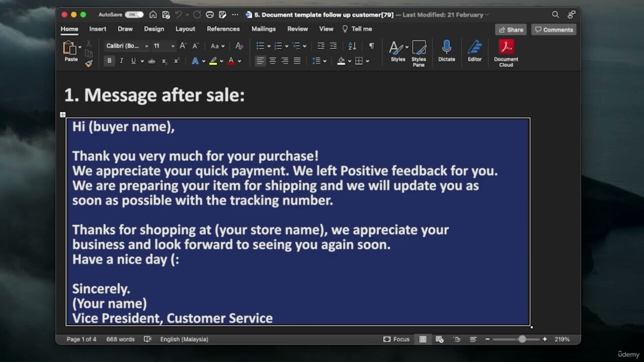Open the References tab
The height and width of the screenshot is (362, 644).
(223, 29)
